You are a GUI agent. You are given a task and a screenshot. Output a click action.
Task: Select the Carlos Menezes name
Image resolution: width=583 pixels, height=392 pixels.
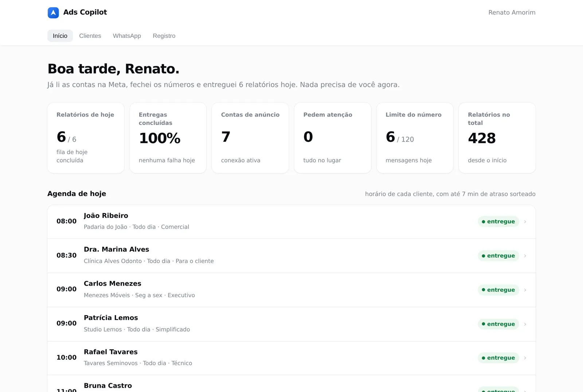(113, 284)
